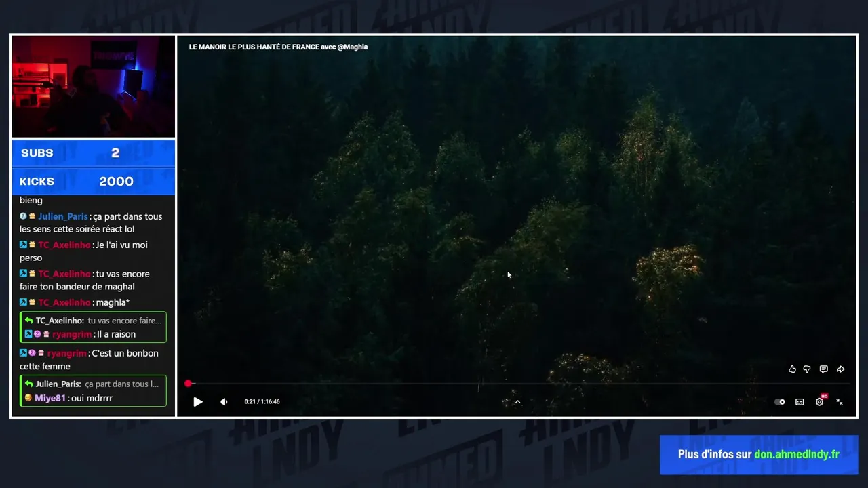Click the SUBS counter bar

[94, 153]
